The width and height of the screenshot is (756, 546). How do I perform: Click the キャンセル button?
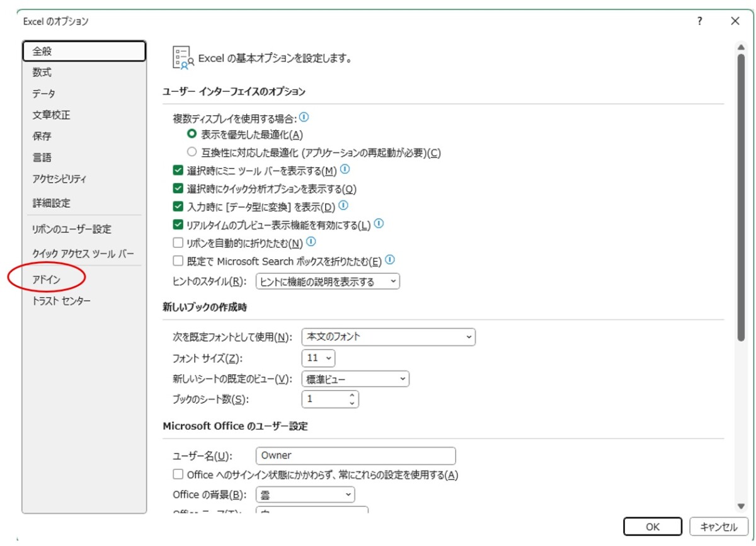click(x=719, y=527)
